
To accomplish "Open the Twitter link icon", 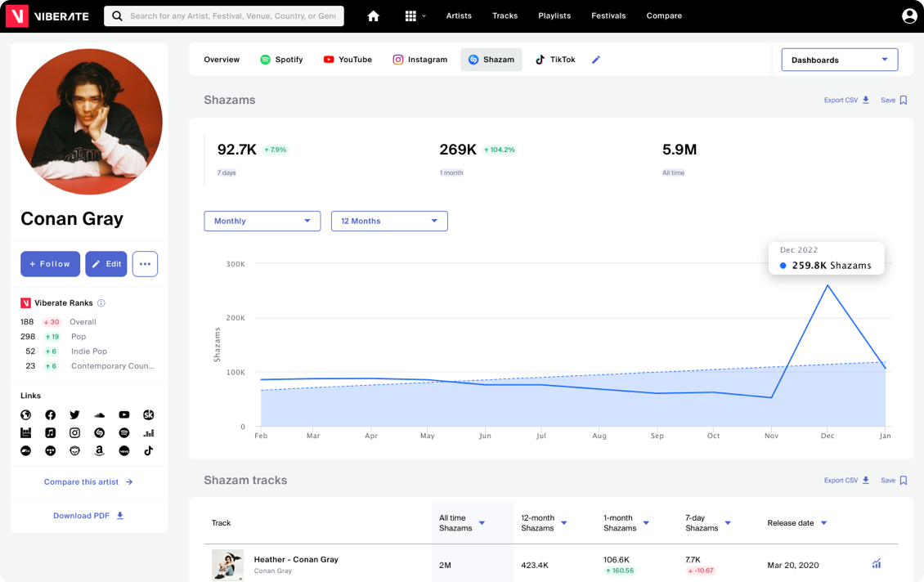I will pyautogui.click(x=75, y=414).
